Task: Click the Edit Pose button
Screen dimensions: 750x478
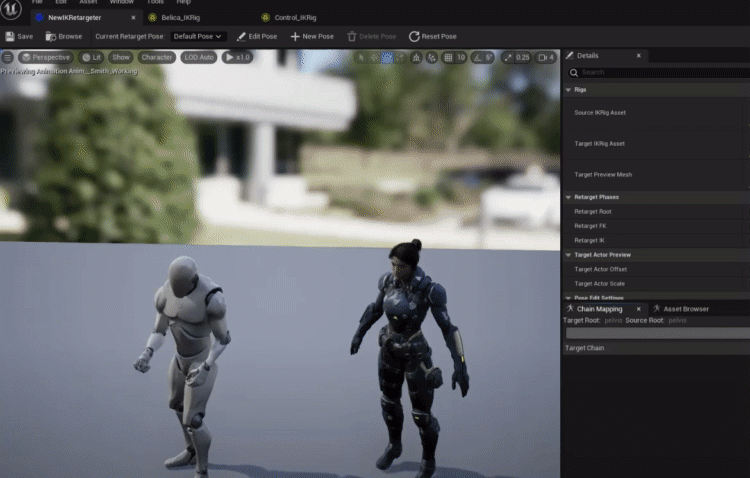Action: [257, 36]
